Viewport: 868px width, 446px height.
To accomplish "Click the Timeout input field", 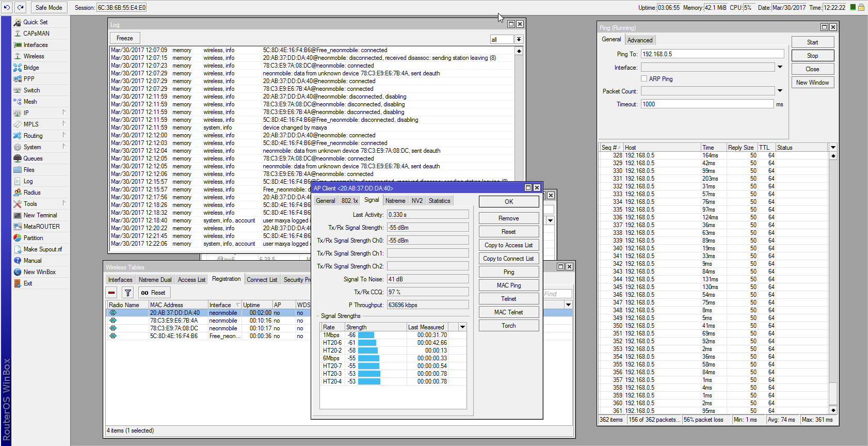I will (707, 104).
